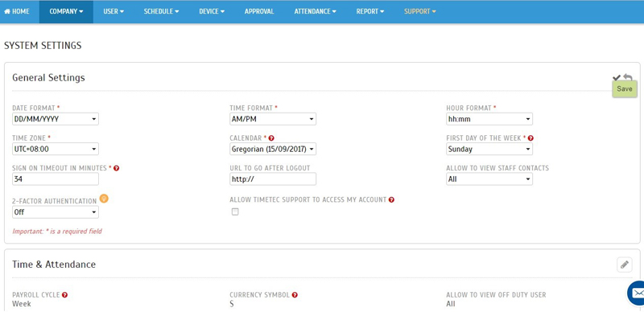The height and width of the screenshot is (312, 644).
Task: Open the Time Zone dropdown
Action: (x=56, y=149)
